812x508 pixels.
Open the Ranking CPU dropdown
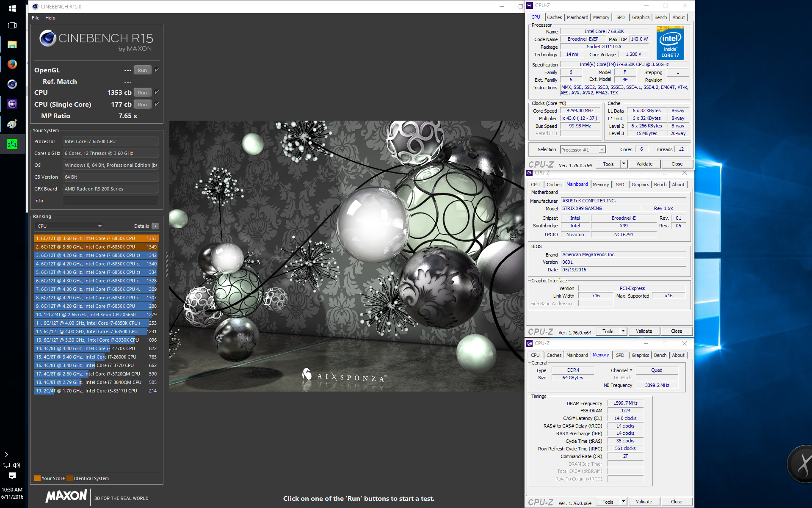click(x=69, y=226)
